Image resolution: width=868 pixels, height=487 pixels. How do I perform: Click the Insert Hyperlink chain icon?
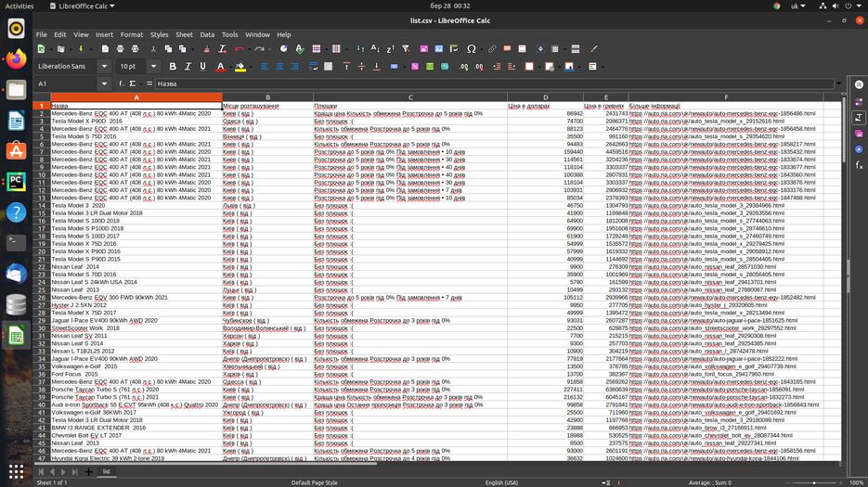point(492,49)
